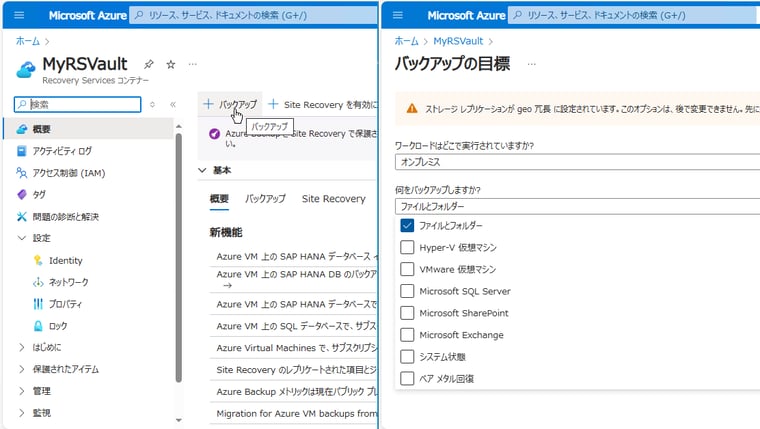Screen dimensions: 760x429
Task: Click the sidebar 検索 input field
Action: coord(78,104)
